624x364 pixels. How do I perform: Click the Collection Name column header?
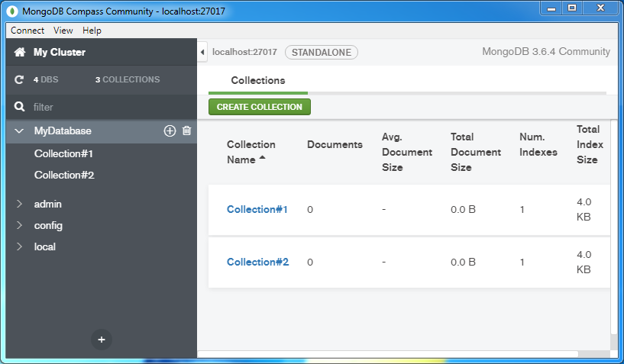pyautogui.click(x=251, y=152)
